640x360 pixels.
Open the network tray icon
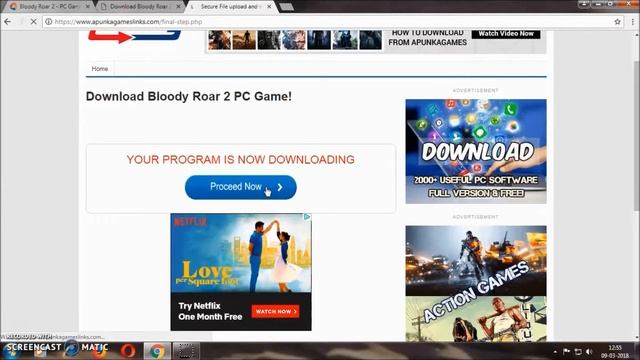[x=578, y=351]
